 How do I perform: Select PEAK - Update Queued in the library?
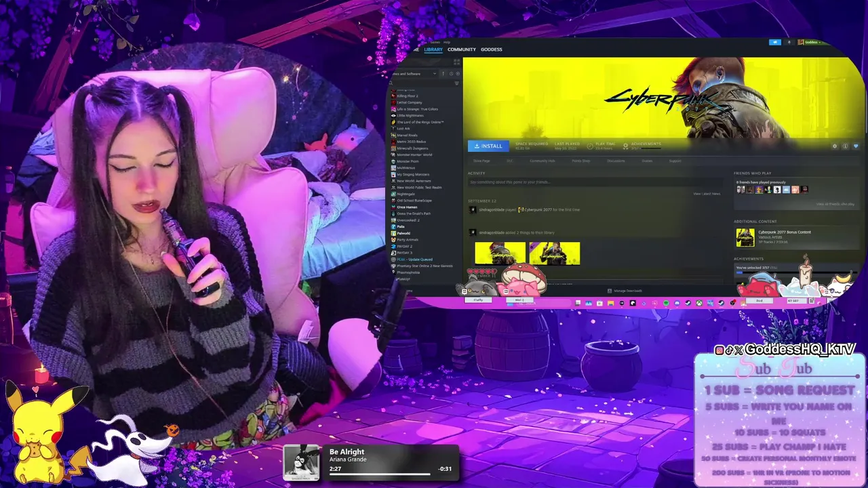pyautogui.click(x=414, y=260)
